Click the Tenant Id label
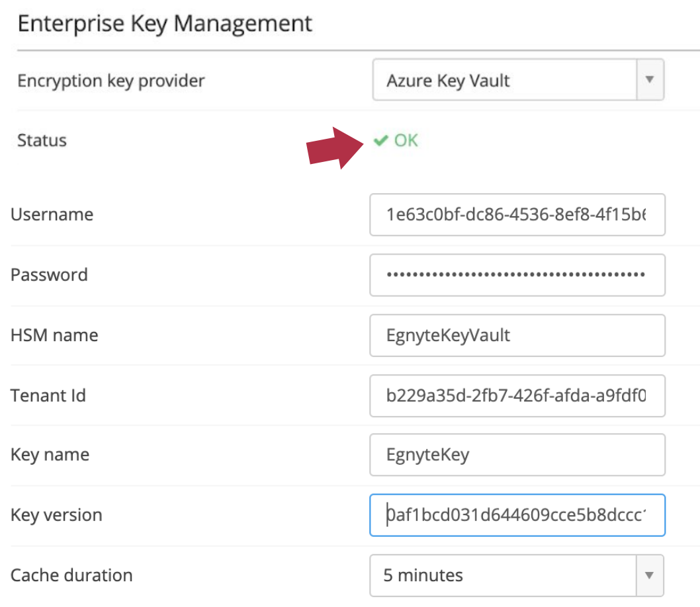This screenshot has width=700, height=607. pyautogui.click(x=48, y=395)
